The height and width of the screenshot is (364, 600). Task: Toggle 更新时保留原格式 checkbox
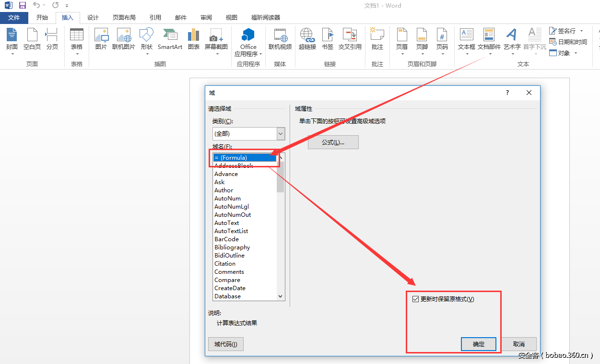coord(416,299)
